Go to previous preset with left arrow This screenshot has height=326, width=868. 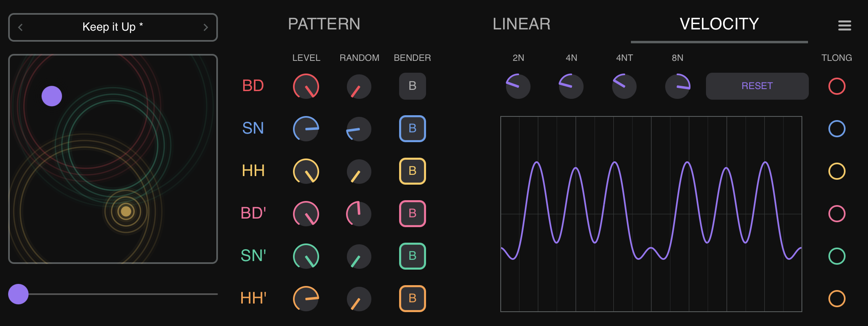pyautogui.click(x=20, y=27)
